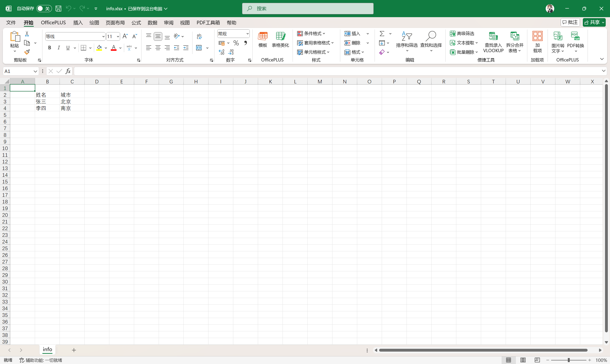Click the Insert Function fx icon
This screenshot has height=364, width=610.
pos(68,71)
